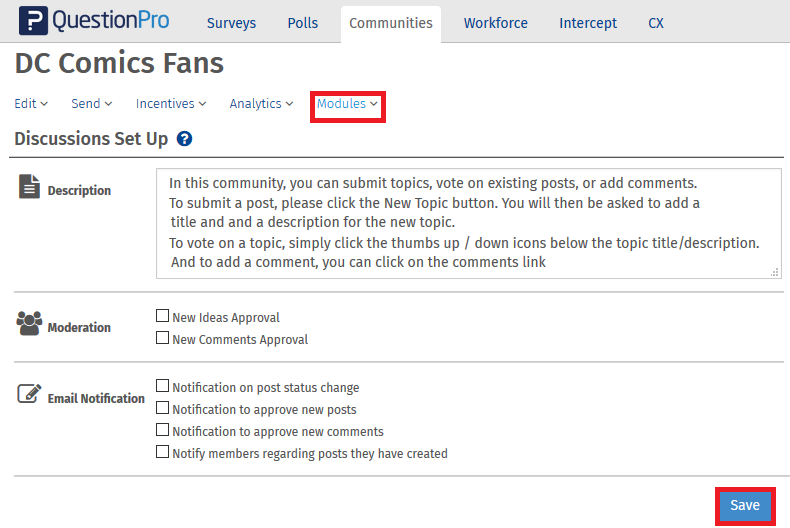The image size is (790, 528).
Task: Save the discussion settings
Action: tap(744, 506)
